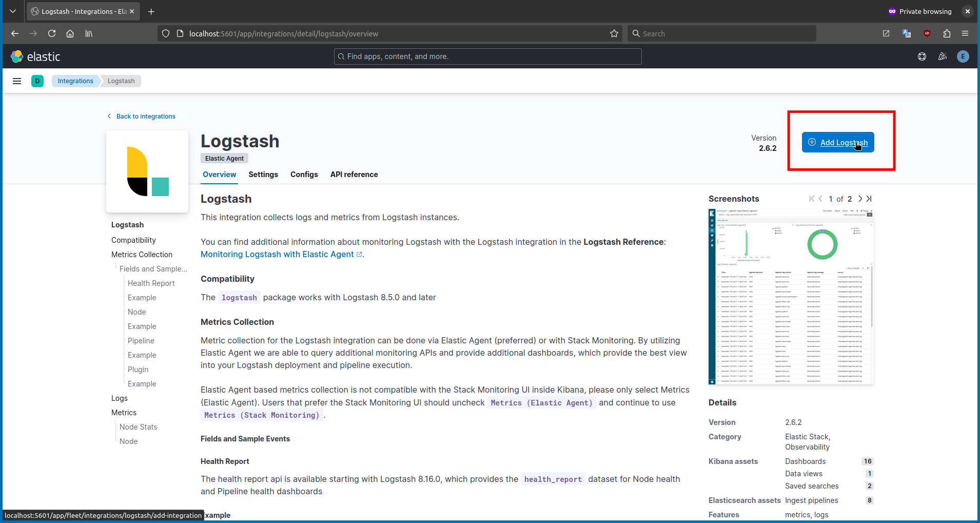Open page in external window icon
Viewport: 980px width, 523px height.
[x=886, y=33]
